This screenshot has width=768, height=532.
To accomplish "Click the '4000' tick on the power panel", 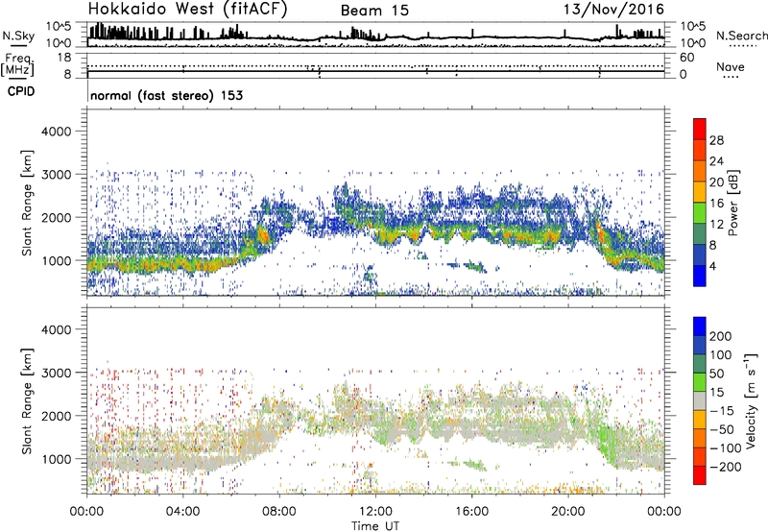I will coord(57,132).
